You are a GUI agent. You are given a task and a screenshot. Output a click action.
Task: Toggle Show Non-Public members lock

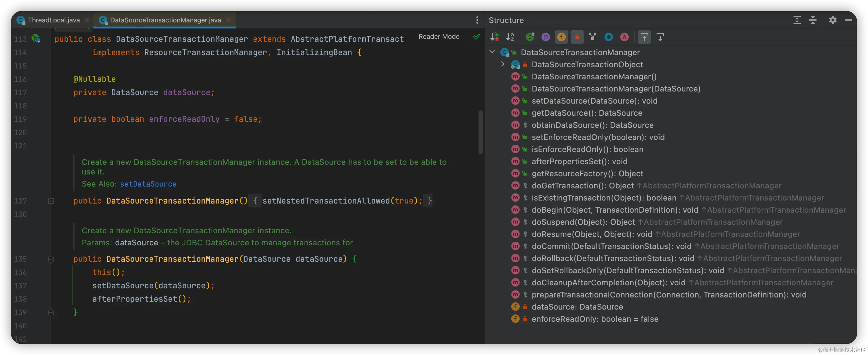(577, 37)
